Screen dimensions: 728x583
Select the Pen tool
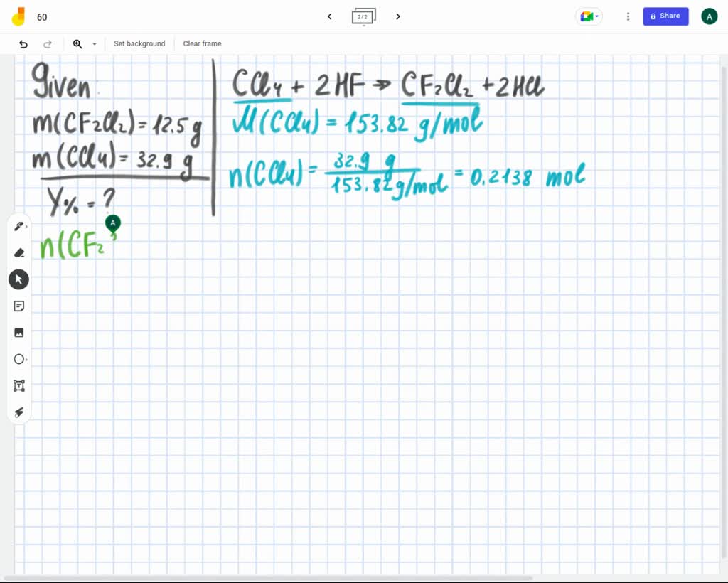[x=18, y=225]
